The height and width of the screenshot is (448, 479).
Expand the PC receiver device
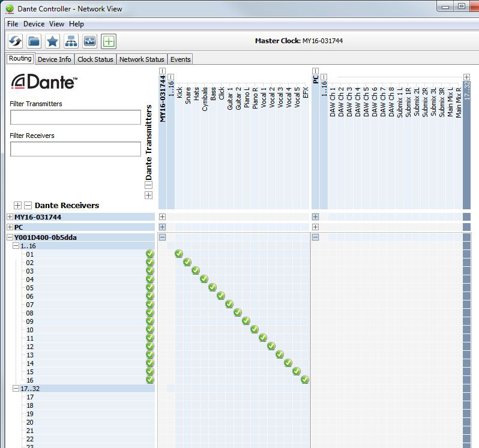coord(10,227)
